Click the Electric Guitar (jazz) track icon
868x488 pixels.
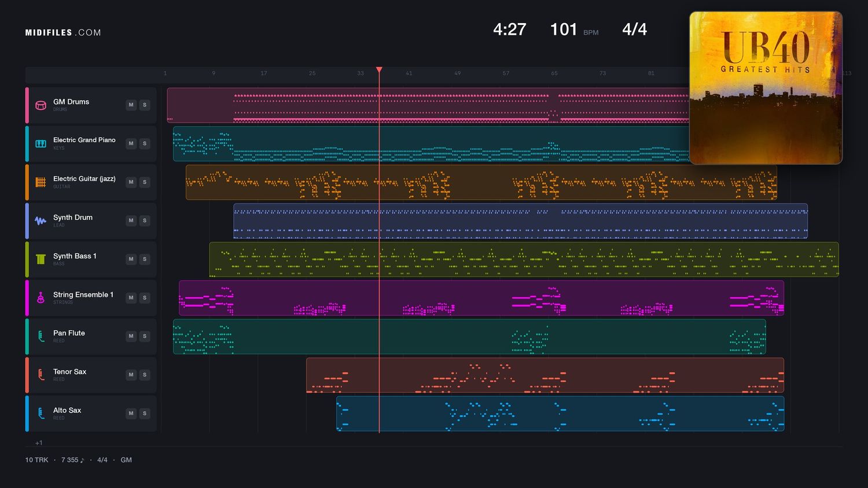click(x=41, y=182)
